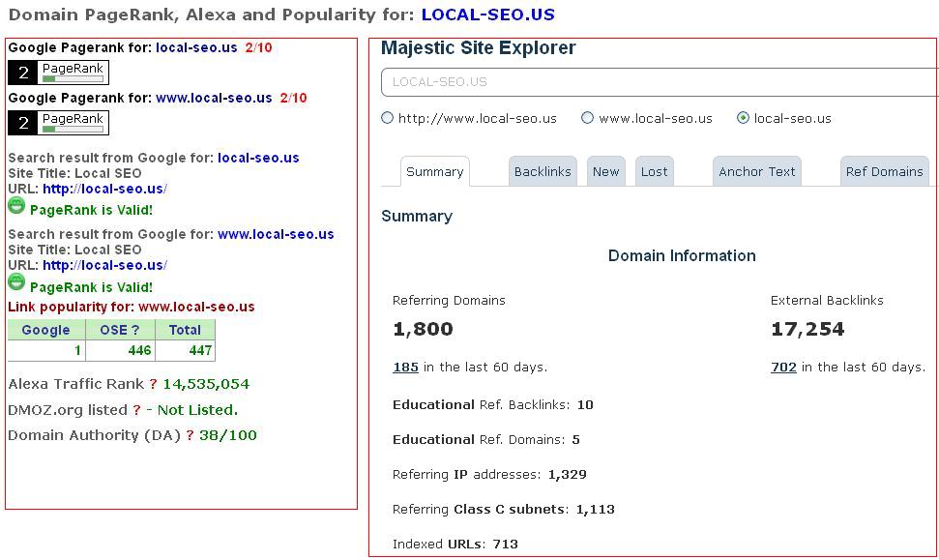Image resolution: width=939 pixels, height=560 pixels.
Task: Open the LOCAL-SEO.US link in the page heading
Action: point(488,15)
